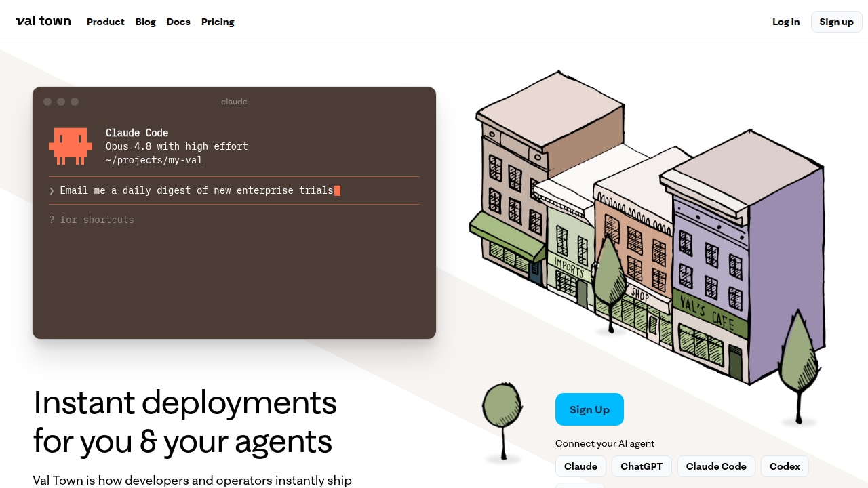The width and height of the screenshot is (868, 488).
Task: Select the Claude agent chip
Action: (x=580, y=466)
